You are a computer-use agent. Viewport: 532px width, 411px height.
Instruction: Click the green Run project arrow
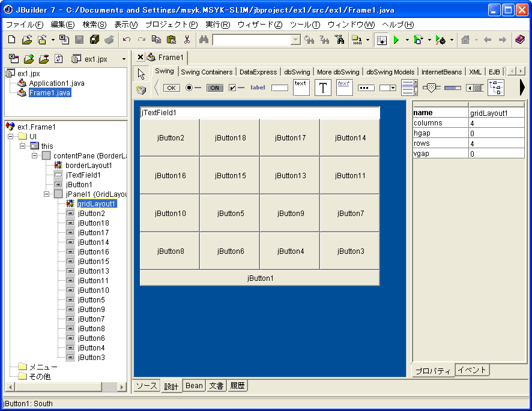pyautogui.click(x=396, y=40)
